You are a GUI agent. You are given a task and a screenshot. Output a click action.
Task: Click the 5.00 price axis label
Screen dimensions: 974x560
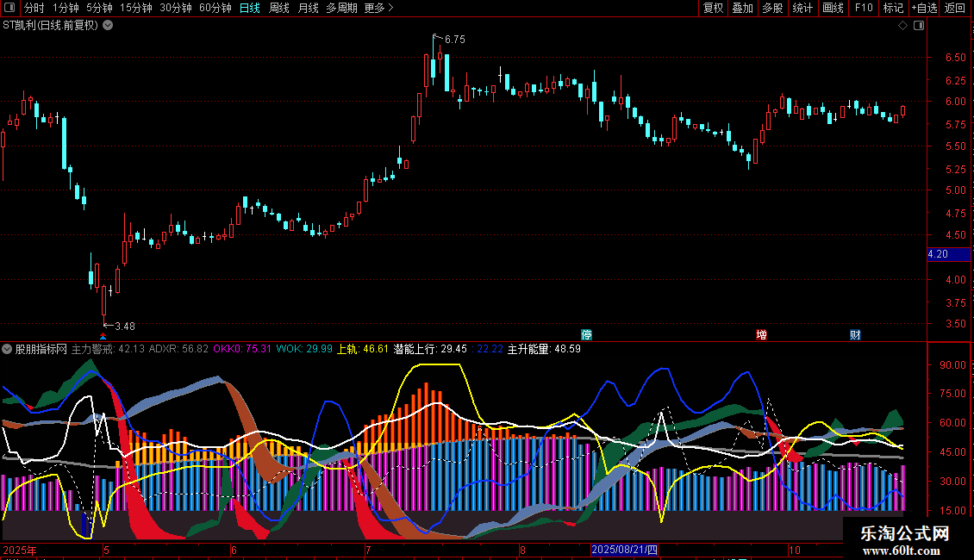pyautogui.click(x=955, y=190)
